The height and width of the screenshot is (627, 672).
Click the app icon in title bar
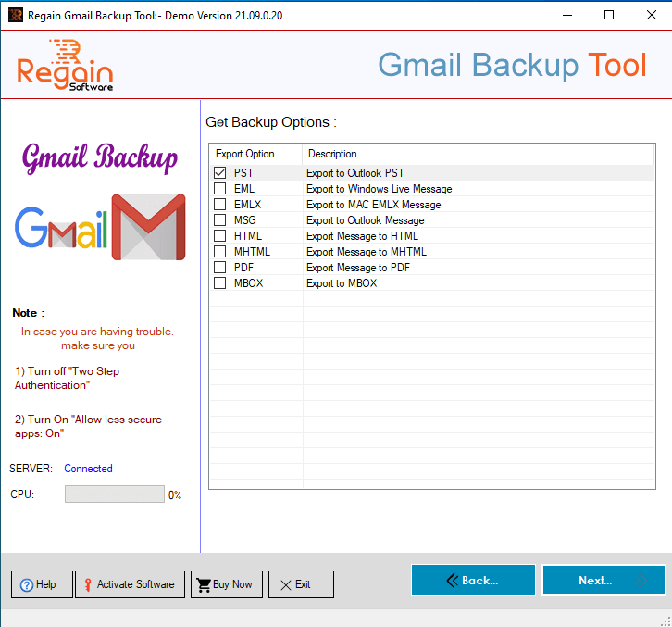click(16, 16)
